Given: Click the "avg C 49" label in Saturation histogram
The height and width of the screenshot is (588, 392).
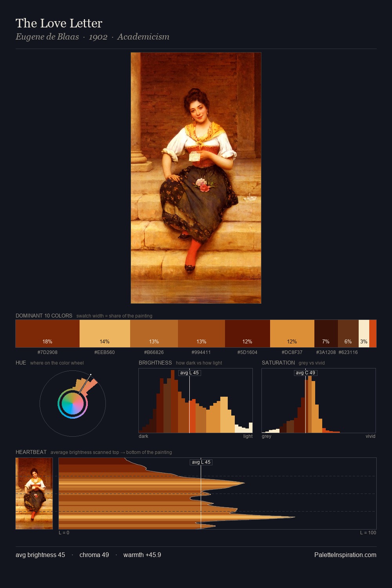Looking at the screenshot, I should 305,373.
